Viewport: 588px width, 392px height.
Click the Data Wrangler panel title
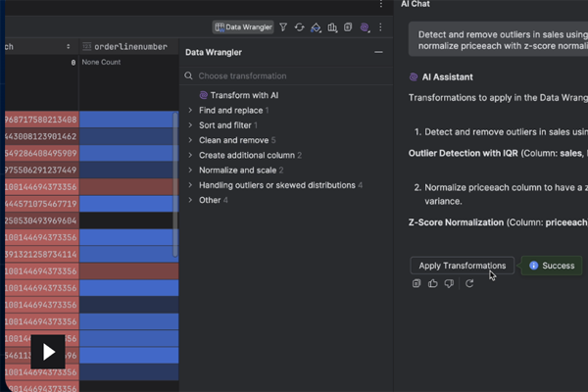point(214,52)
